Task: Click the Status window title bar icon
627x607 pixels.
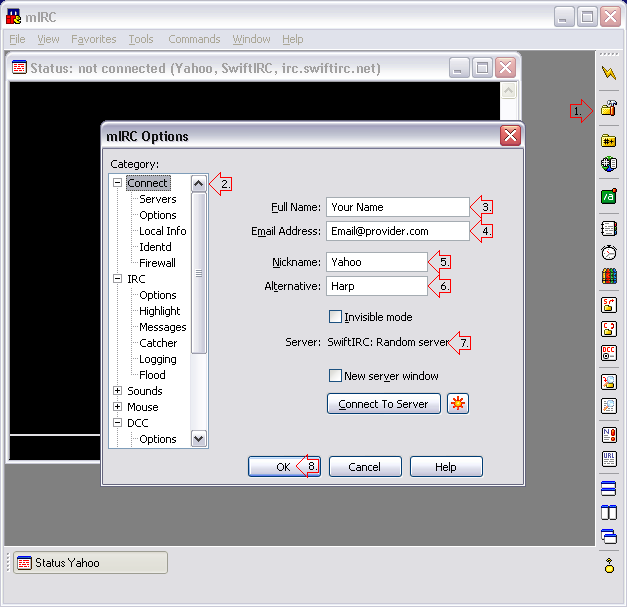Action: click(x=19, y=68)
